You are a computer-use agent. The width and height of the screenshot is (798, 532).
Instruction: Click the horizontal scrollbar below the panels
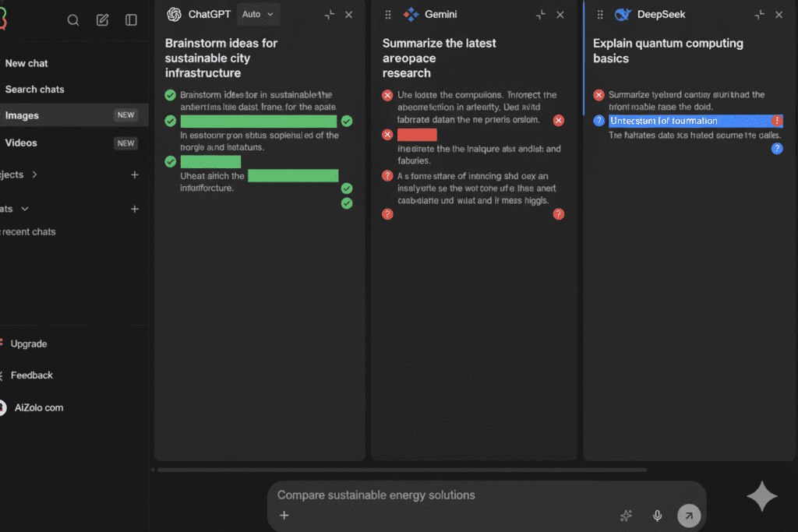click(401, 470)
